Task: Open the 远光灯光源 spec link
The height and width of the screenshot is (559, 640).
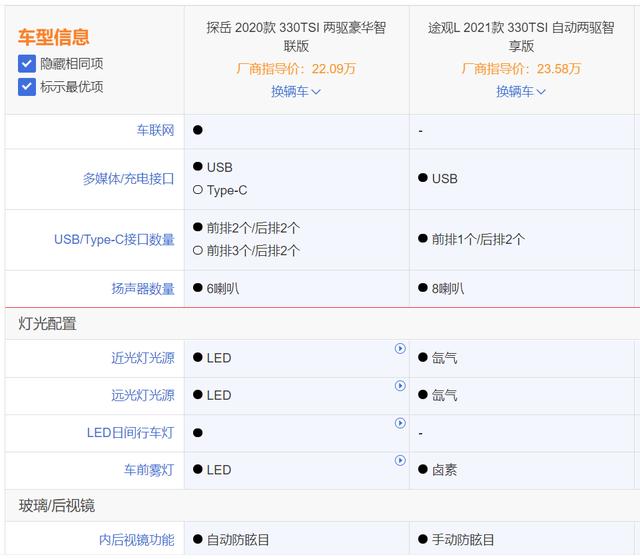Action: pos(143,395)
